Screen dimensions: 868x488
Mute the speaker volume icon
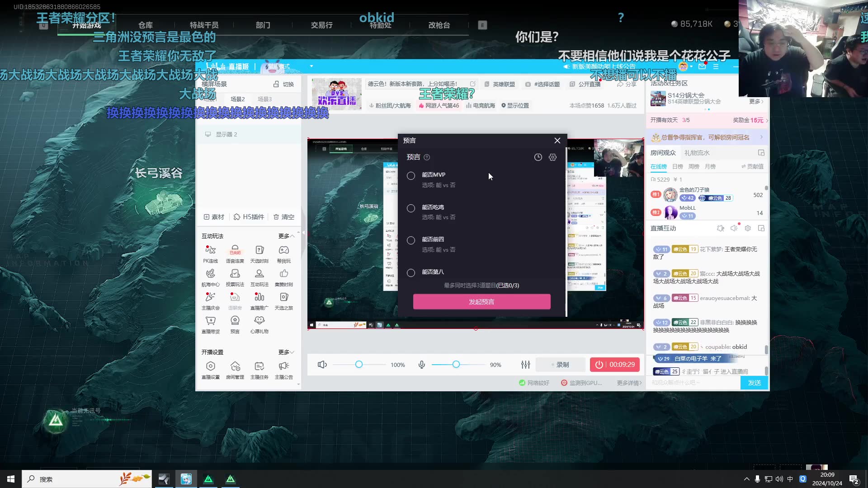coord(322,365)
